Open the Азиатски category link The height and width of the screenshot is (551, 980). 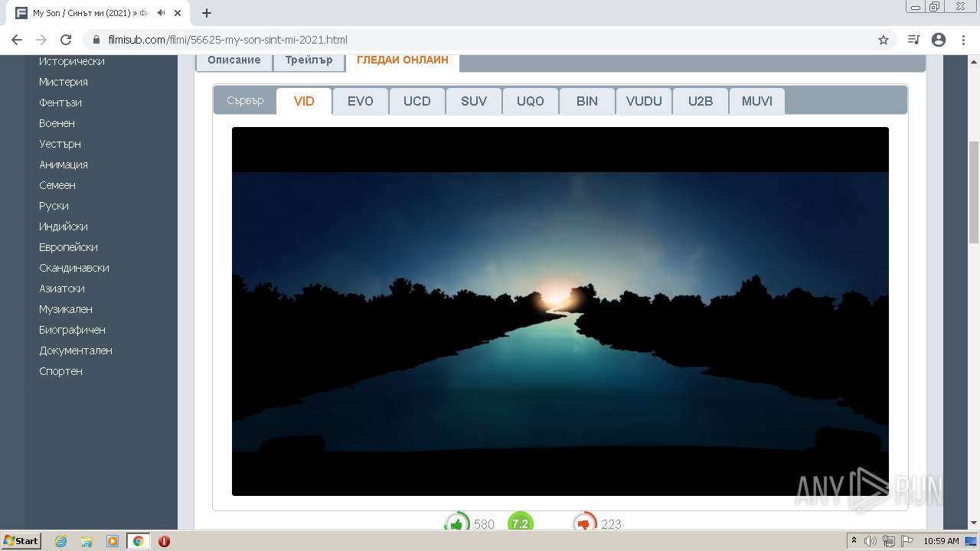(x=62, y=289)
